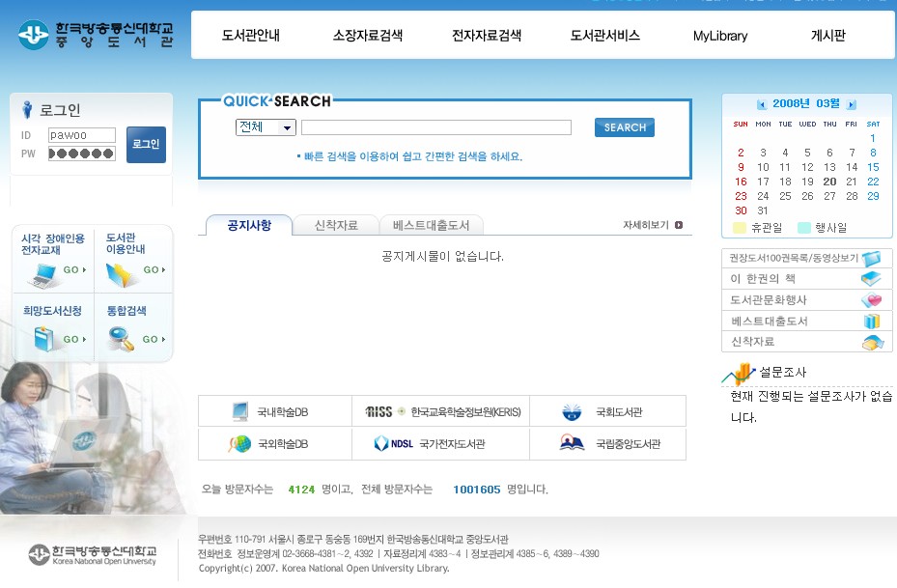Click the 자세히보기 arrow icon

tap(679, 225)
